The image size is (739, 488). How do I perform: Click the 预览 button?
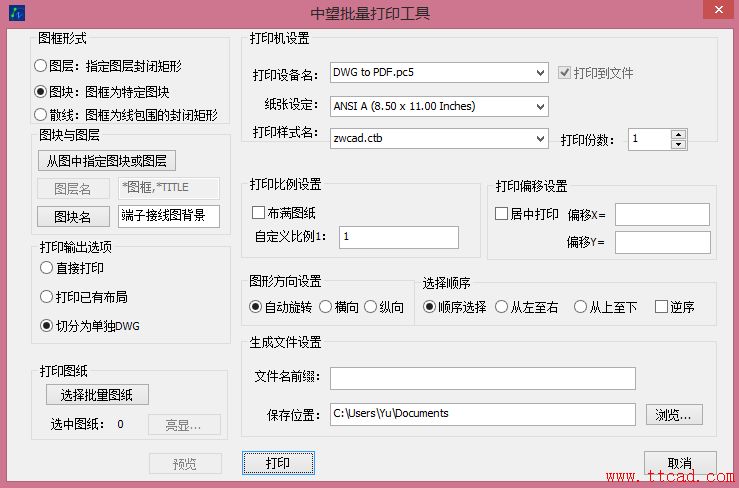point(185,464)
